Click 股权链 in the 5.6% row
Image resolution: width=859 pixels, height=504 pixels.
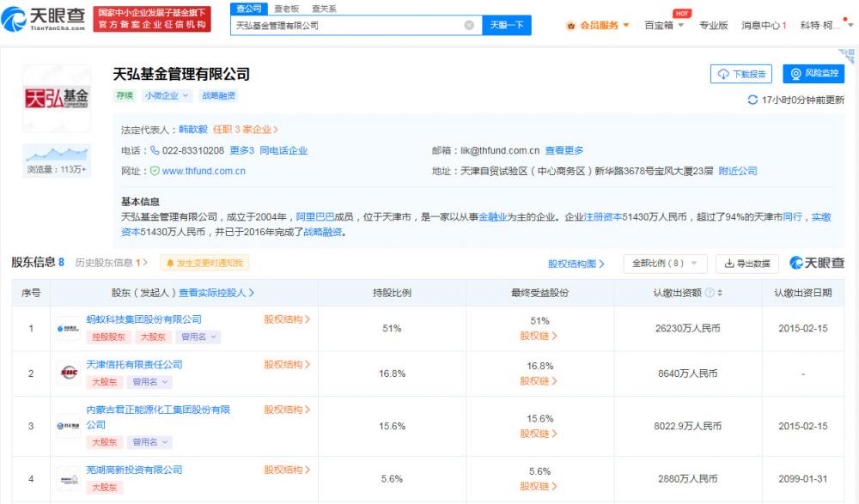539,486
